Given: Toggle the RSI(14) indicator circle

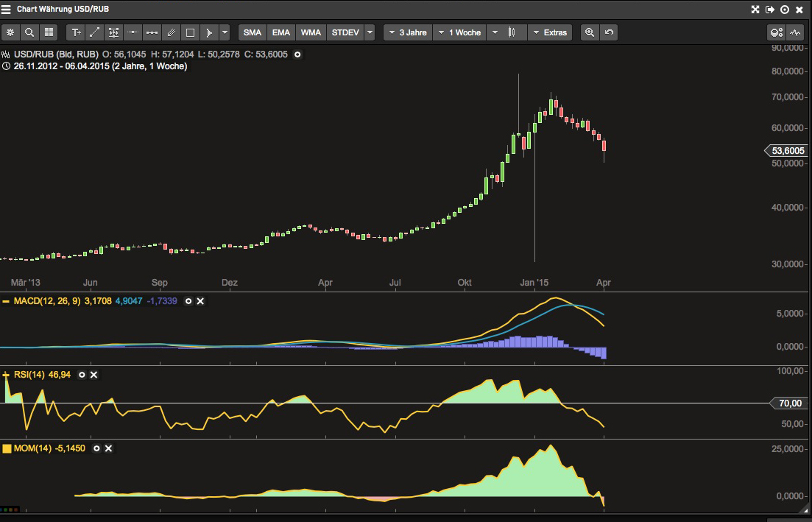Looking at the screenshot, I should point(82,375).
